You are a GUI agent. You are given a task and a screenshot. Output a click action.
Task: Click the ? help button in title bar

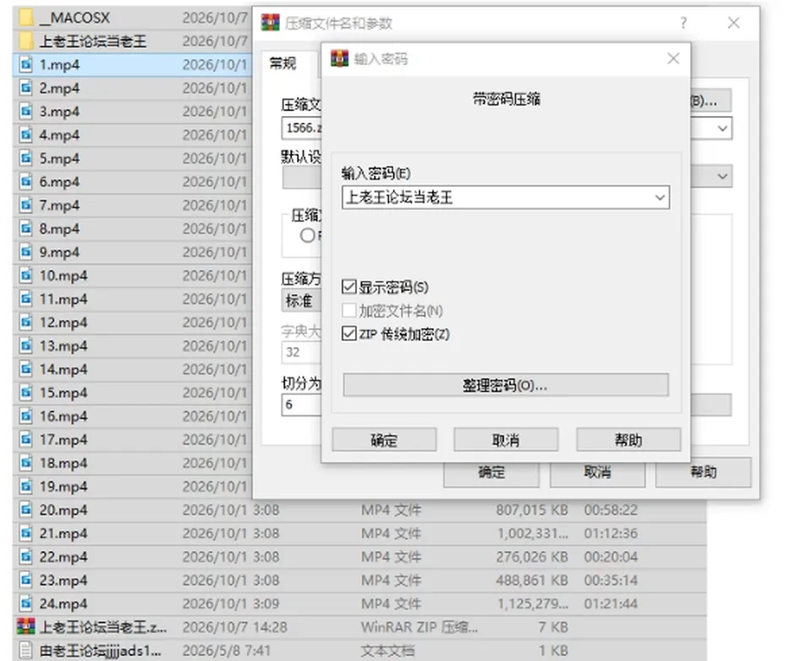(x=683, y=23)
